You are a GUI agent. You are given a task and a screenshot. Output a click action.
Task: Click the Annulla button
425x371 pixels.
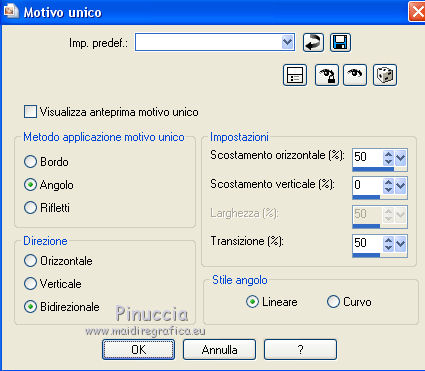click(219, 350)
